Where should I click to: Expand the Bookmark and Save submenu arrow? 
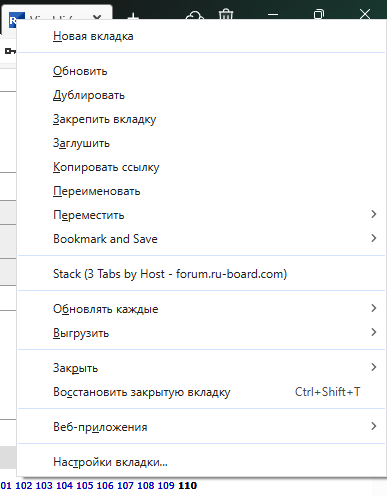pos(374,238)
